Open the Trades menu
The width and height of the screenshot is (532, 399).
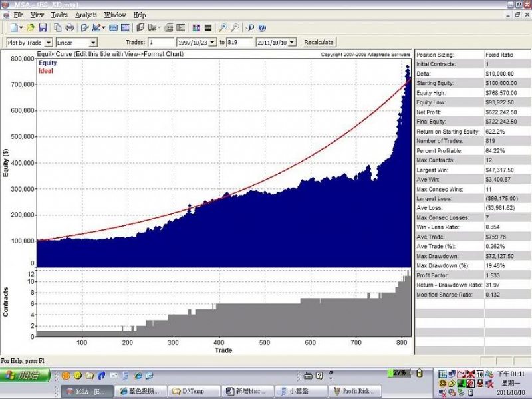[59, 15]
